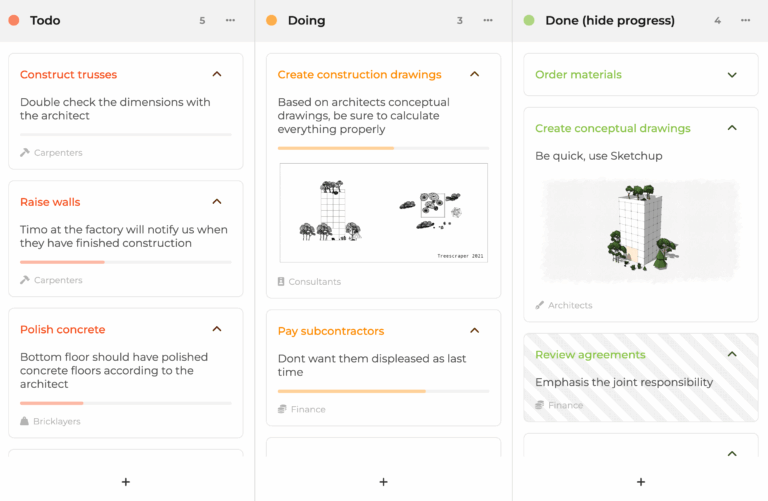Screen dimensions: 768x501
Task: Collapse the Review agreements card
Action: [x=732, y=355]
